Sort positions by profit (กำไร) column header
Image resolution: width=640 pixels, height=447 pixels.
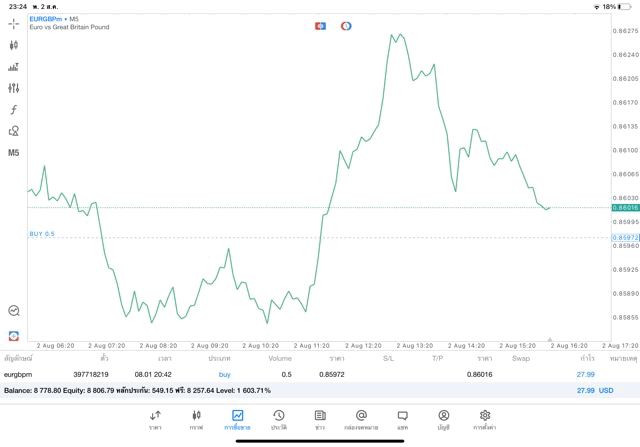click(x=587, y=357)
